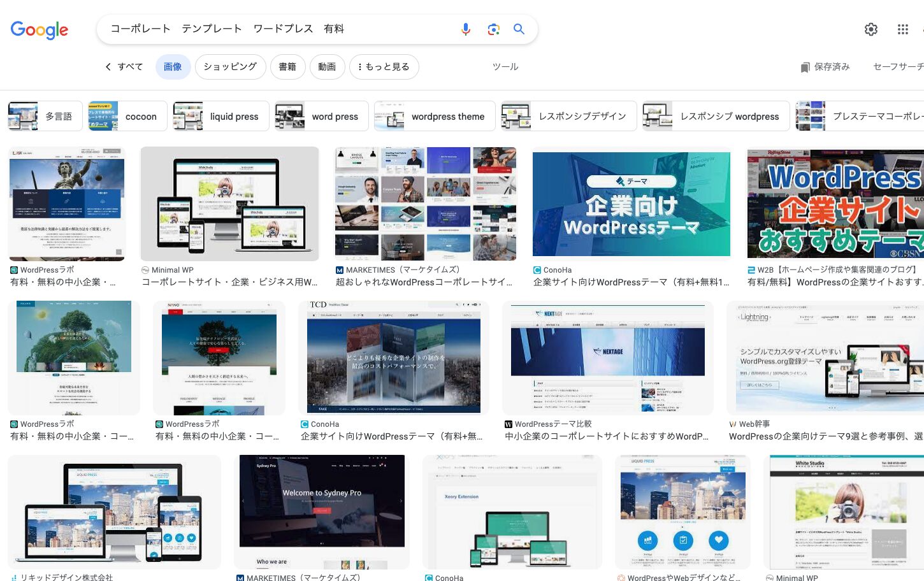
Task: Filter by the wordpress theme chip
Action: [435, 116]
